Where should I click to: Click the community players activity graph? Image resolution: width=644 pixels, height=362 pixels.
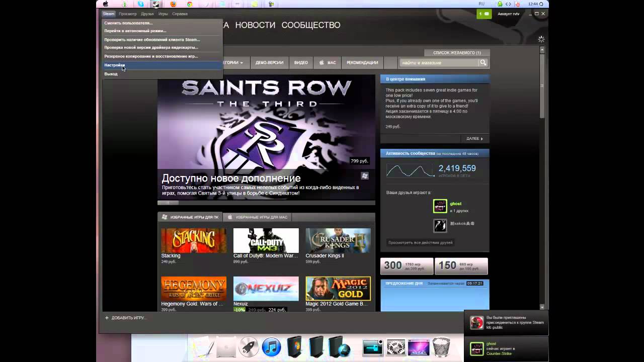410,171
